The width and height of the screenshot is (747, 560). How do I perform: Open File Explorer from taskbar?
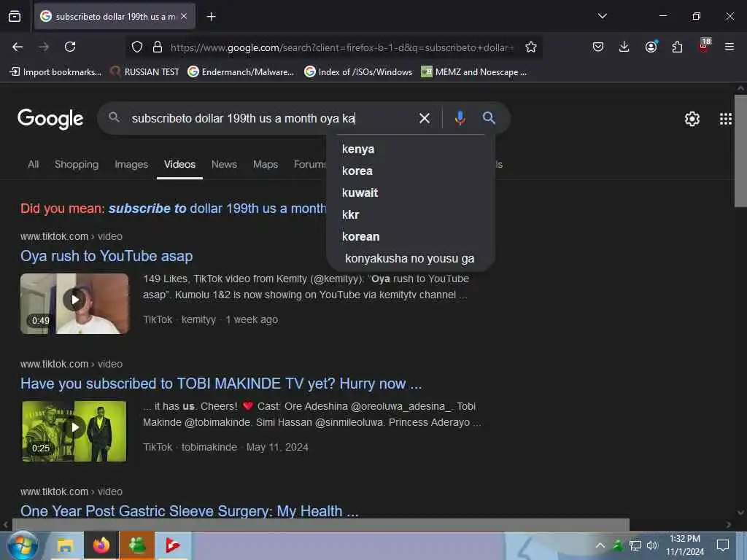point(65,545)
